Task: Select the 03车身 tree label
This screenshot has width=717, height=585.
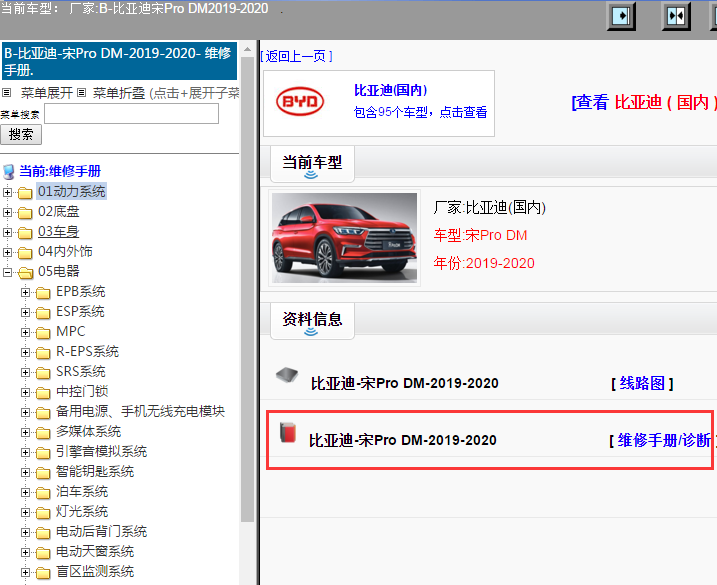Action: [59, 232]
